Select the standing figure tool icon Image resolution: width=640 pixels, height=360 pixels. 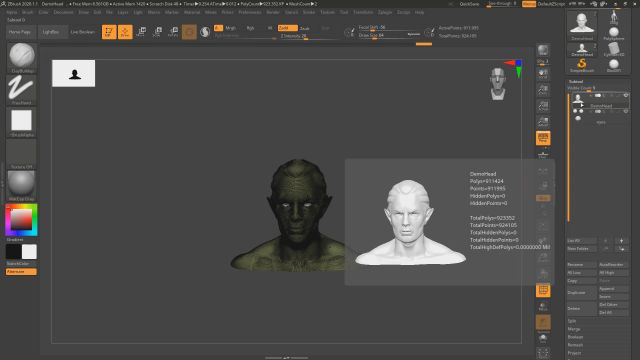pos(614,18)
